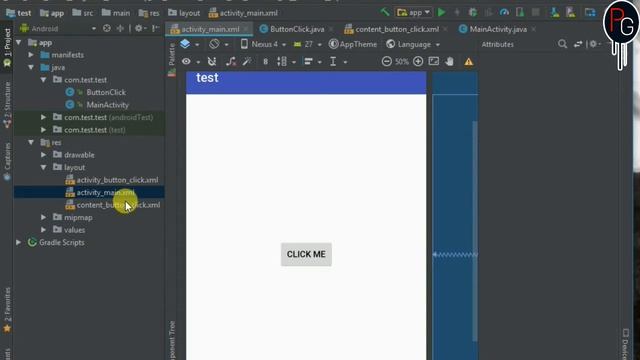The height and width of the screenshot is (360, 640).
Task: Choose the Nexus 4 device dropdown
Action: click(x=263, y=44)
